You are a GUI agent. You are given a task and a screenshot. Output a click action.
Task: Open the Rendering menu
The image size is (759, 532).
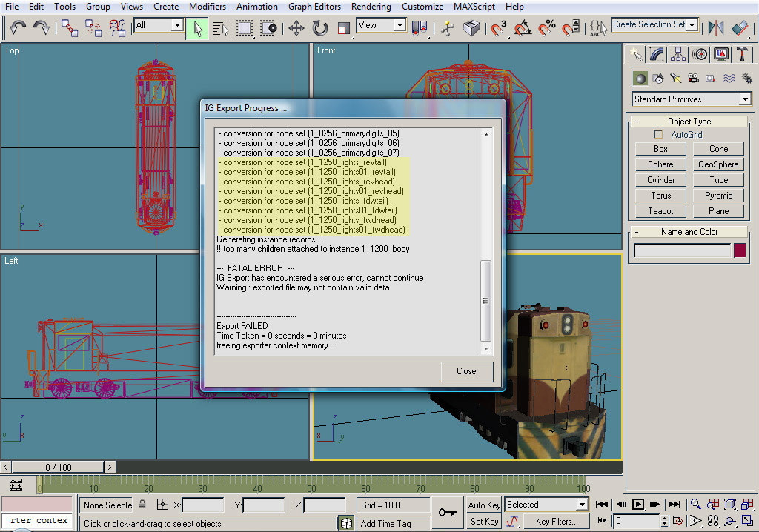[371, 7]
